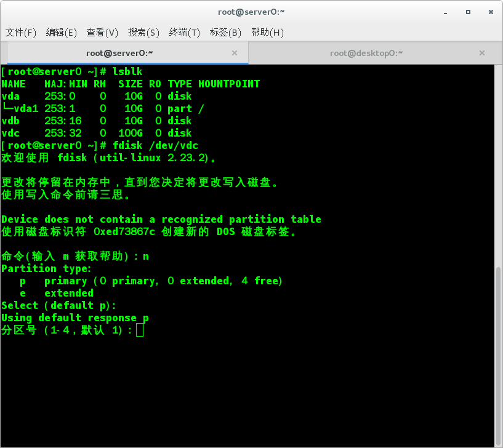Screen dimensions: 503x448
Task: Click 'Using default response p' line
Action: (x=75, y=318)
